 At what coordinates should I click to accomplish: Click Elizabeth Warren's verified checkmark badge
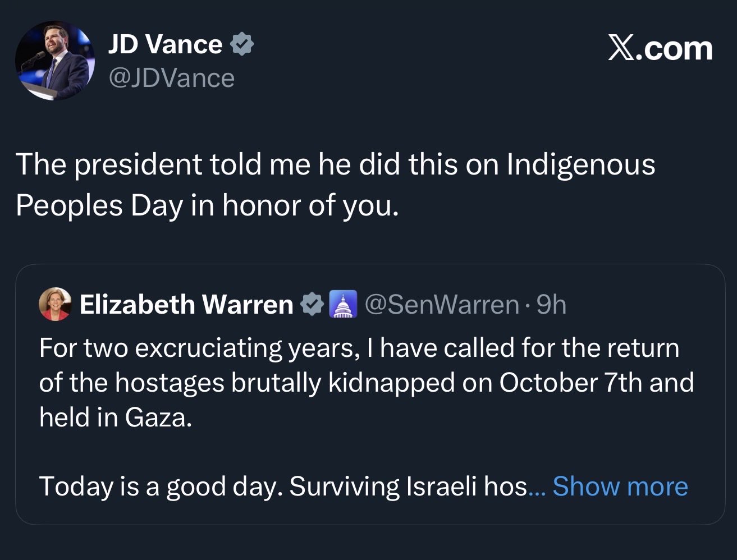click(312, 304)
